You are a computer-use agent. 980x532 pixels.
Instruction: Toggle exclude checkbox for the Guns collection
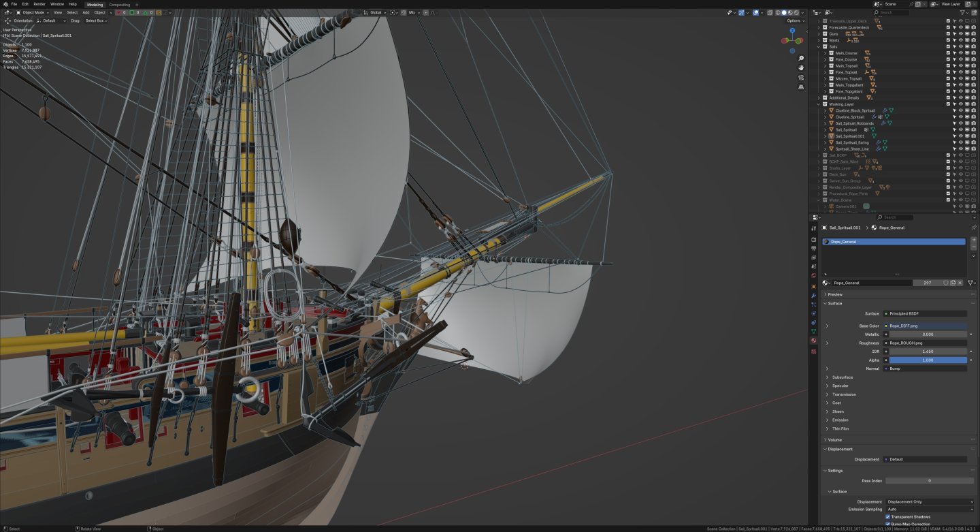click(948, 34)
